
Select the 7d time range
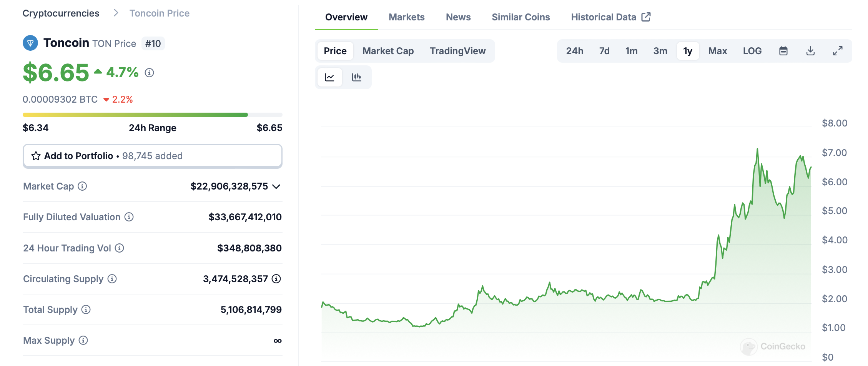click(x=604, y=51)
